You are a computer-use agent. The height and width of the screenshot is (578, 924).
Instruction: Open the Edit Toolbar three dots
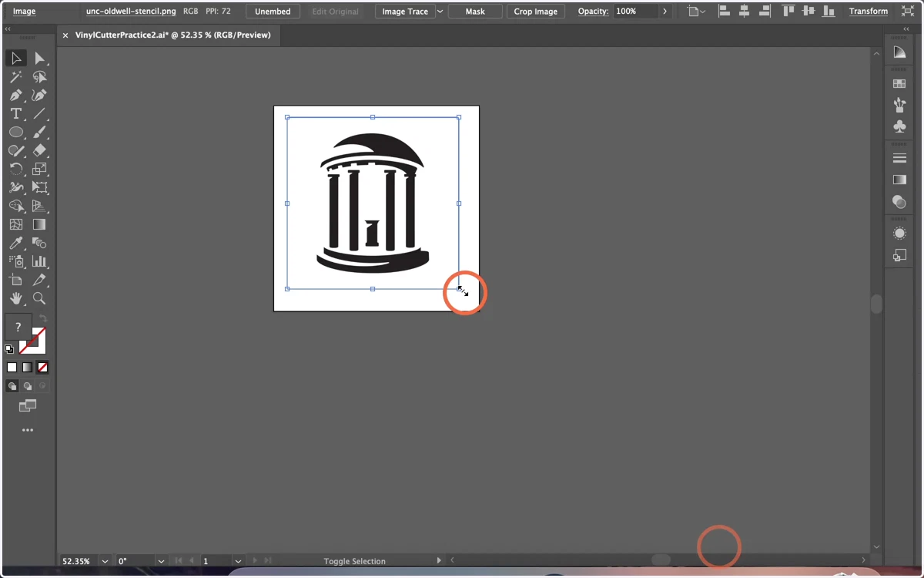point(28,430)
